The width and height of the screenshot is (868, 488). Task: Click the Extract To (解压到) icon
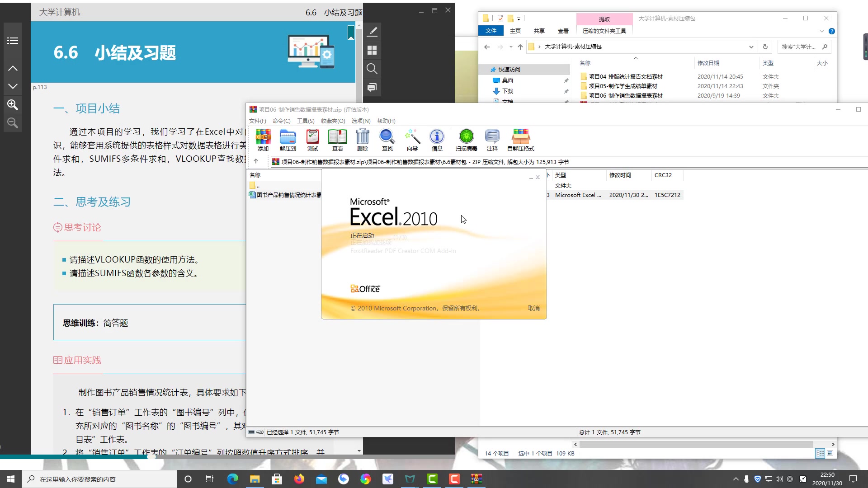pyautogui.click(x=288, y=140)
